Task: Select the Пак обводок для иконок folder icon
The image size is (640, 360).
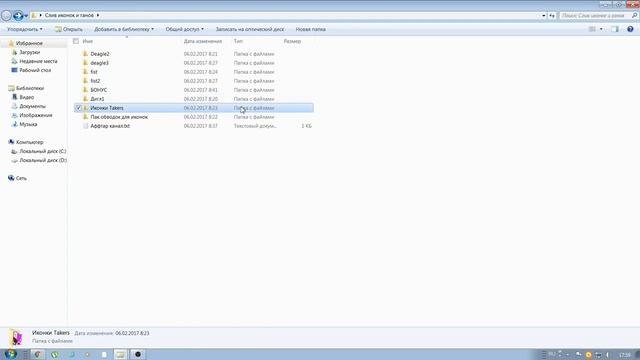Action: 85,117
